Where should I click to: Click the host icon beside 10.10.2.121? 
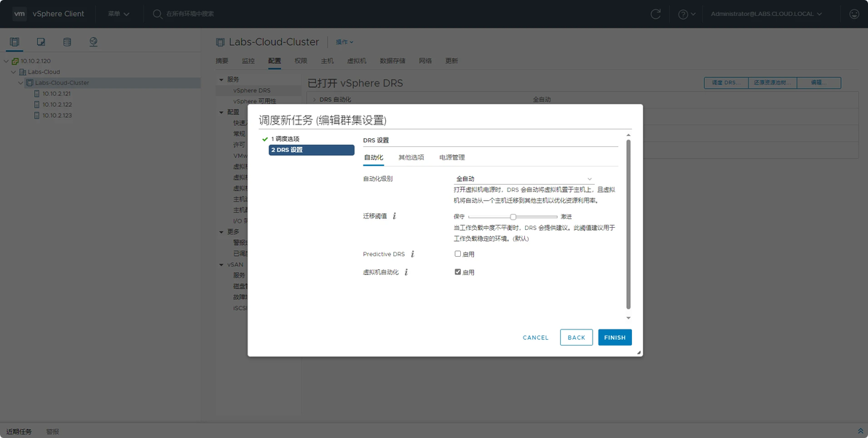coord(37,93)
